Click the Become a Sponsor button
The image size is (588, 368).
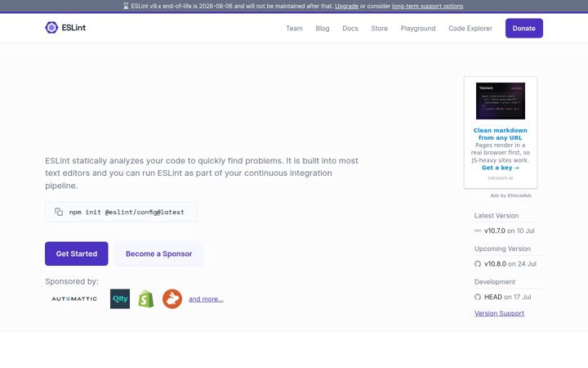click(159, 254)
